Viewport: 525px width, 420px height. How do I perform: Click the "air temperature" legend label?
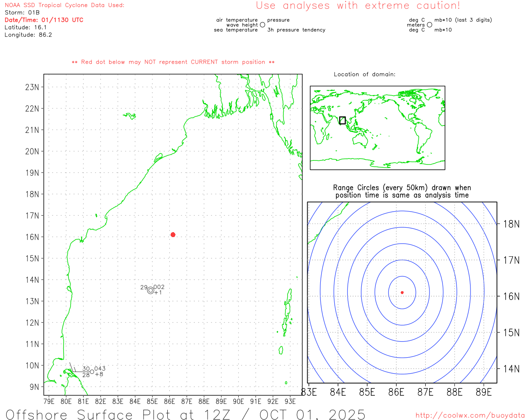pyautogui.click(x=237, y=20)
